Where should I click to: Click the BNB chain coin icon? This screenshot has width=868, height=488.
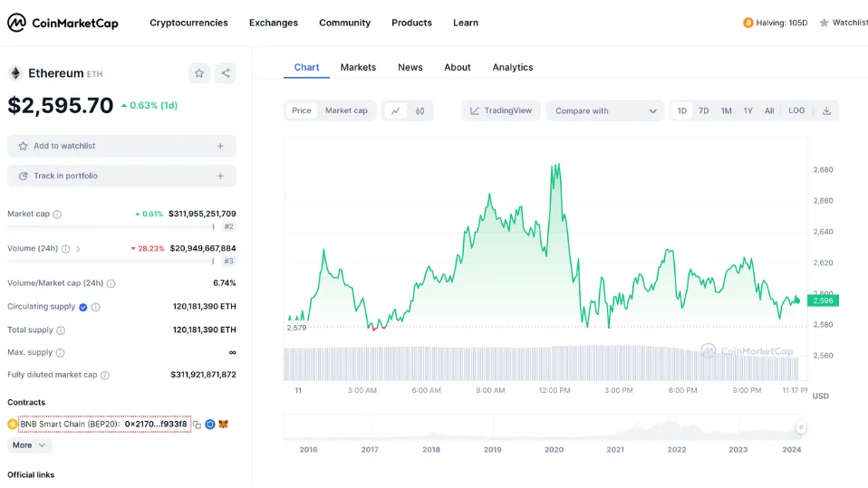(x=12, y=425)
